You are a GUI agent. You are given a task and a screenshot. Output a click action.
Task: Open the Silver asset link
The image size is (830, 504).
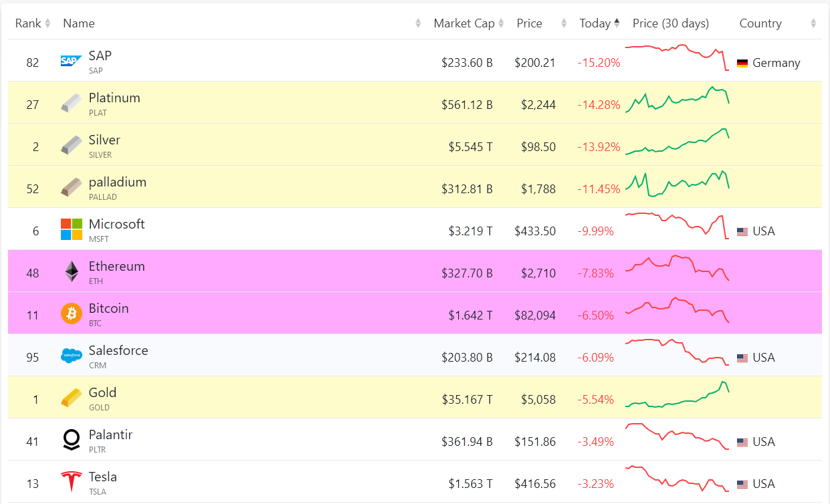click(104, 140)
